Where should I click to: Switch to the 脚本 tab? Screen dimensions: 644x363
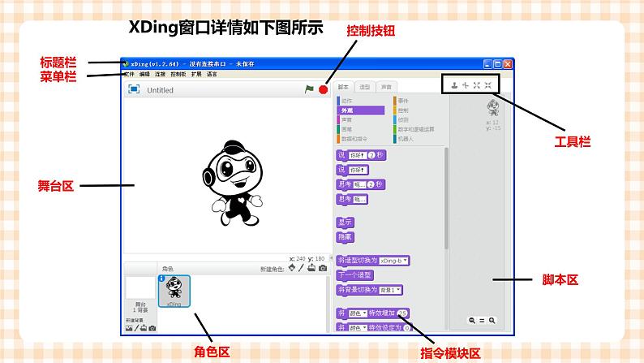pyautogui.click(x=343, y=87)
